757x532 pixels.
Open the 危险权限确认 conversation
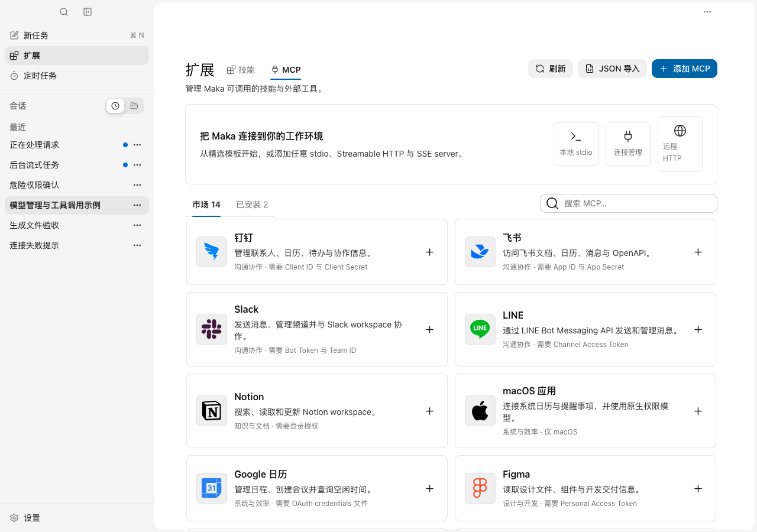pyautogui.click(x=77, y=185)
